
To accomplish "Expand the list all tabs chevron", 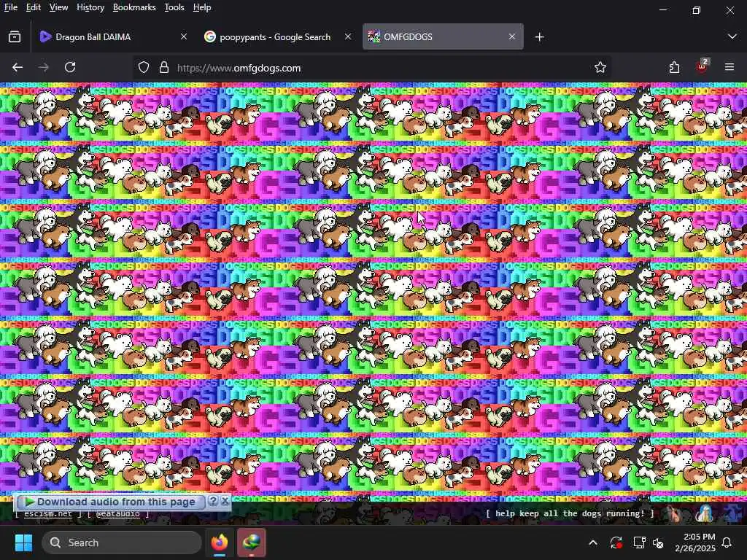I will point(732,36).
